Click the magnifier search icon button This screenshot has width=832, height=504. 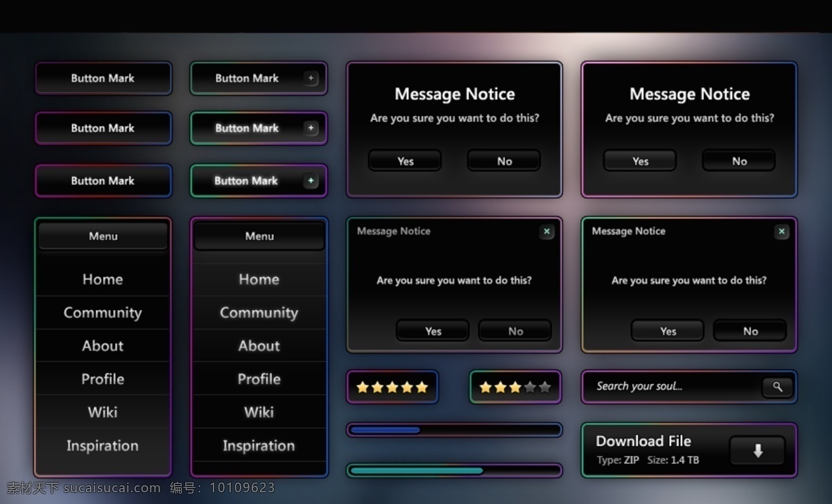[x=777, y=387]
